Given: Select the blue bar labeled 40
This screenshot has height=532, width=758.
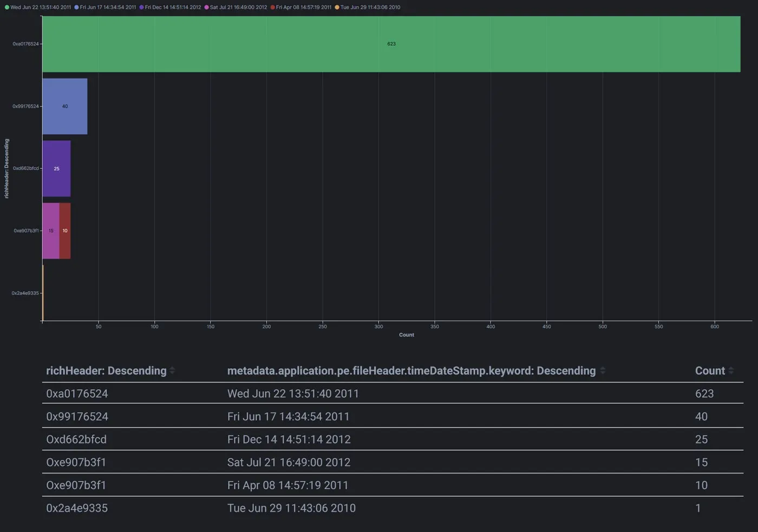Looking at the screenshot, I should point(64,106).
